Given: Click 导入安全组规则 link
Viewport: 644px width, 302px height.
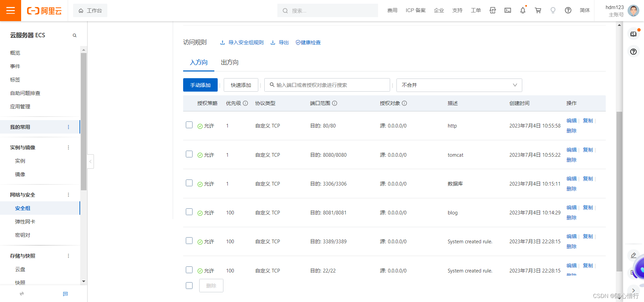Looking at the screenshot, I should (x=242, y=43).
